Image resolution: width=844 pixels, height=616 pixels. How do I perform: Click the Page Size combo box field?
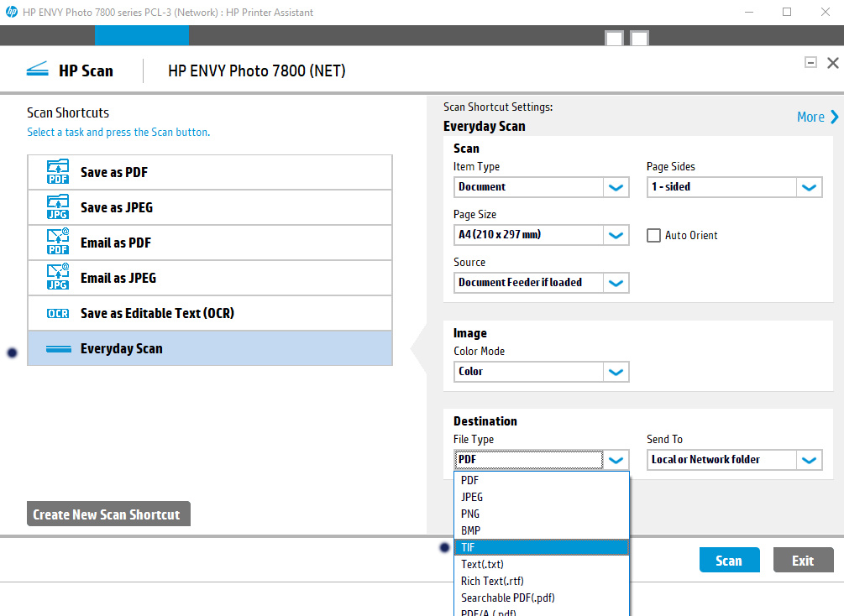click(x=528, y=234)
